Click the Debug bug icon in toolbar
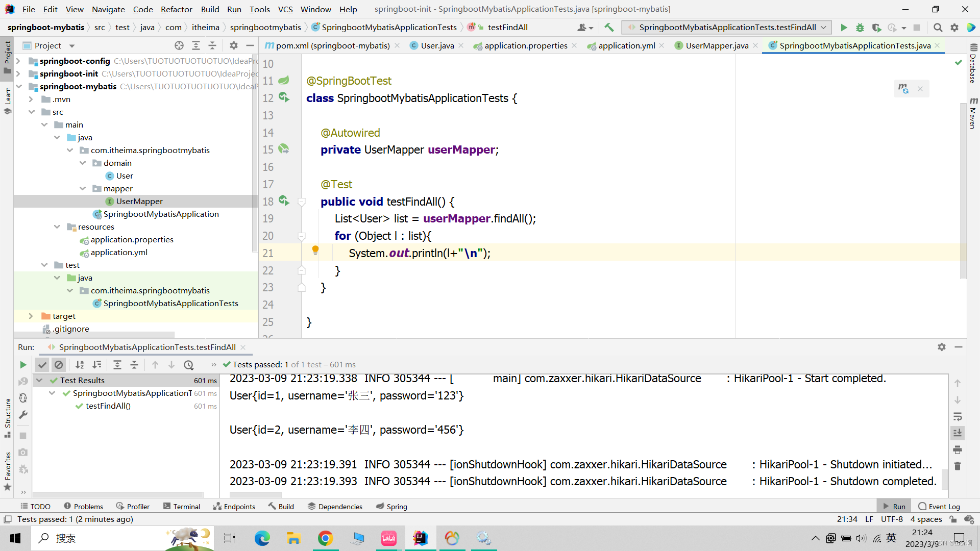Screen dimensions: 980x551 tap(860, 28)
